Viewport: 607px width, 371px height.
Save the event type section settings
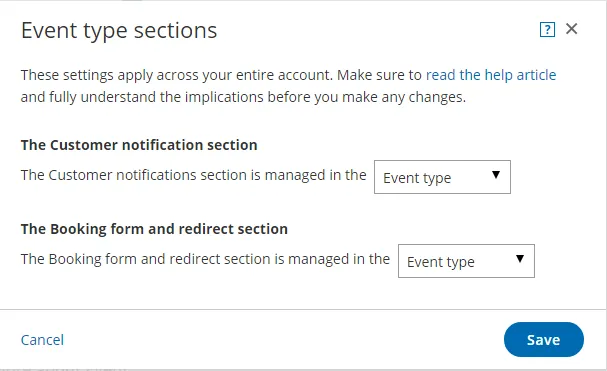pos(544,340)
